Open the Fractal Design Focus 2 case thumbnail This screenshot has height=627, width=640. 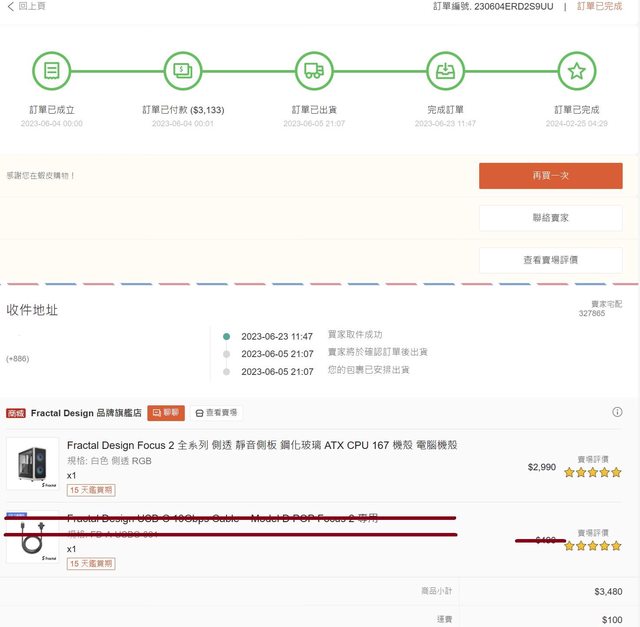[33, 464]
